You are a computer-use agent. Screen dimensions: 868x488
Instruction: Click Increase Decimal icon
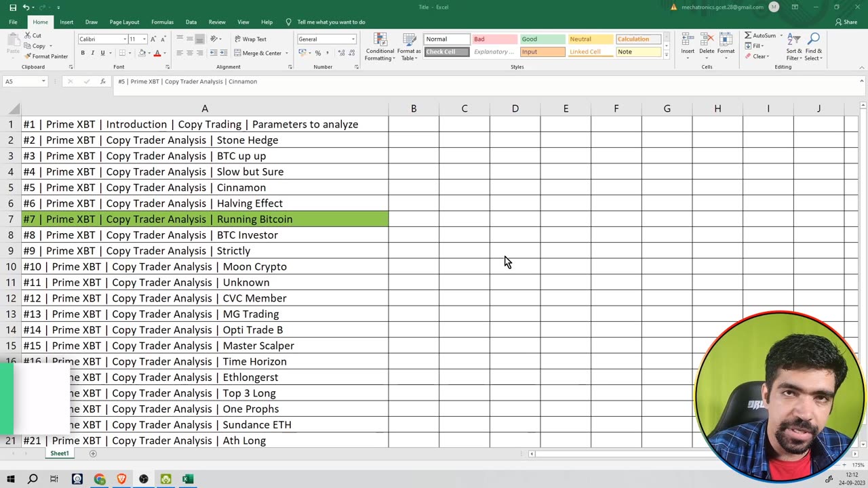[x=340, y=53]
